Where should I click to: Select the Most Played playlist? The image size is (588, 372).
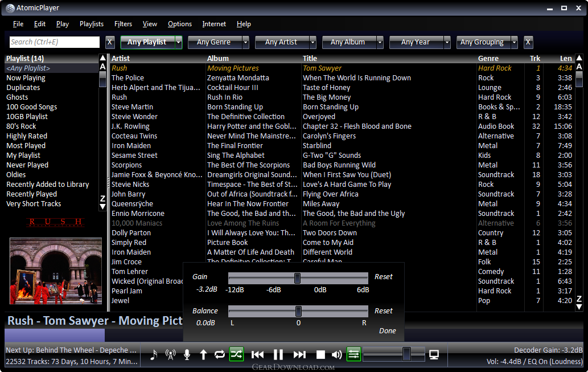click(x=26, y=146)
